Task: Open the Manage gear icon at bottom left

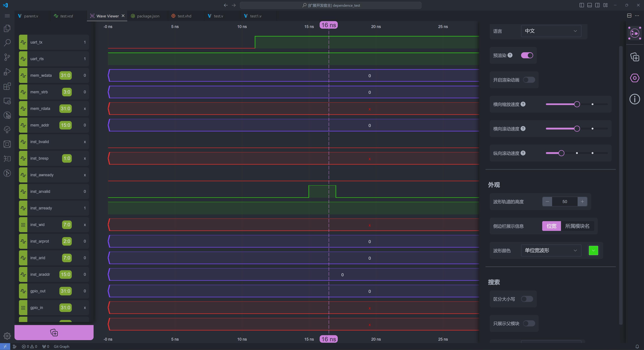Action: pyautogui.click(x=7, y=336)
